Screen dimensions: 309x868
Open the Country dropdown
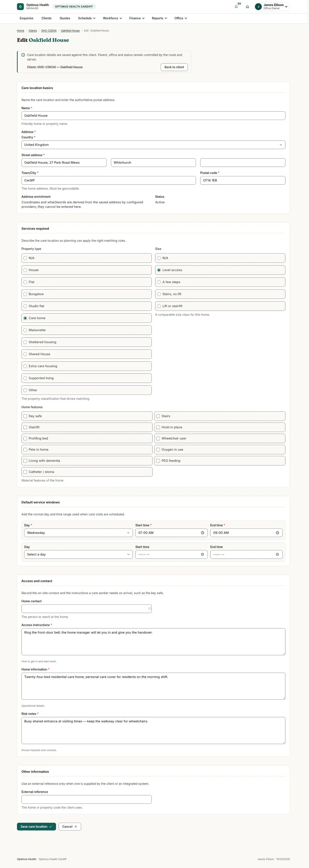click(153, 145)
